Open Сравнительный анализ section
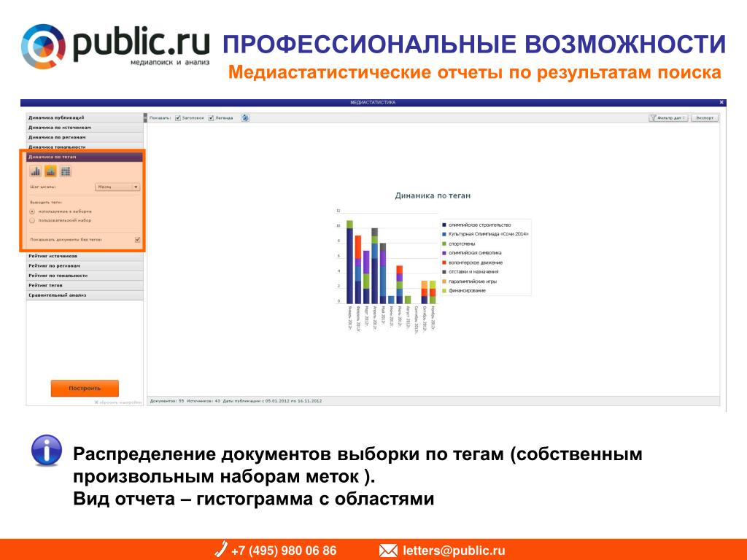747x560 pixels. coord(85,295)
